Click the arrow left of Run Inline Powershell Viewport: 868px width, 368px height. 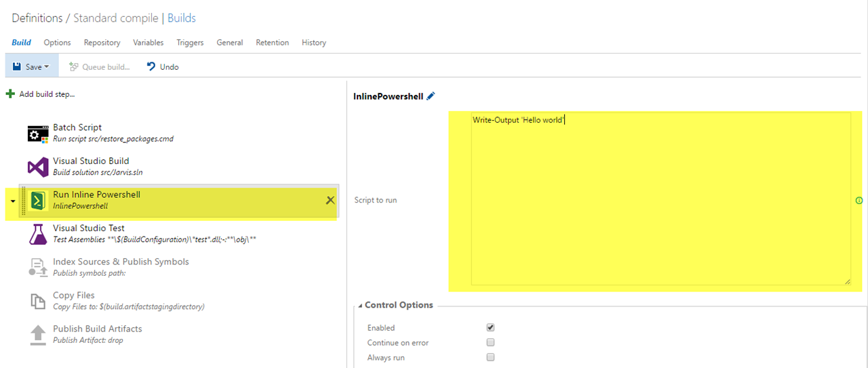pyautogui.click(x=13, y=201)
